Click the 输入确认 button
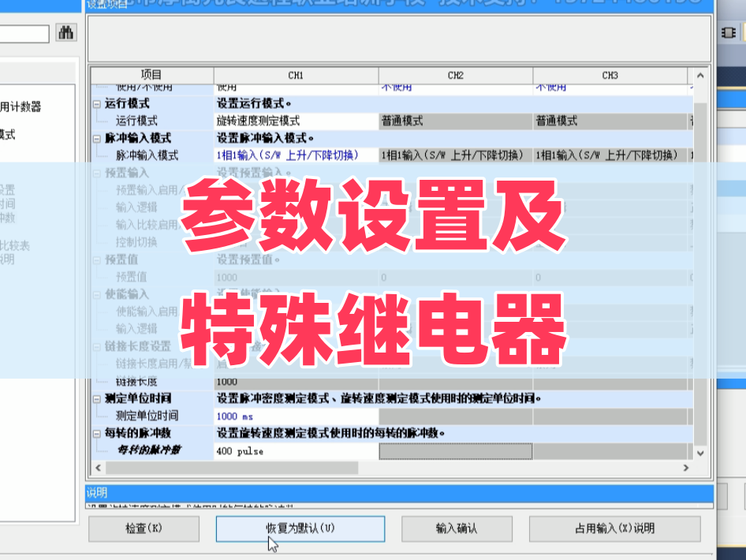The image size is (746, 560). 457,528
